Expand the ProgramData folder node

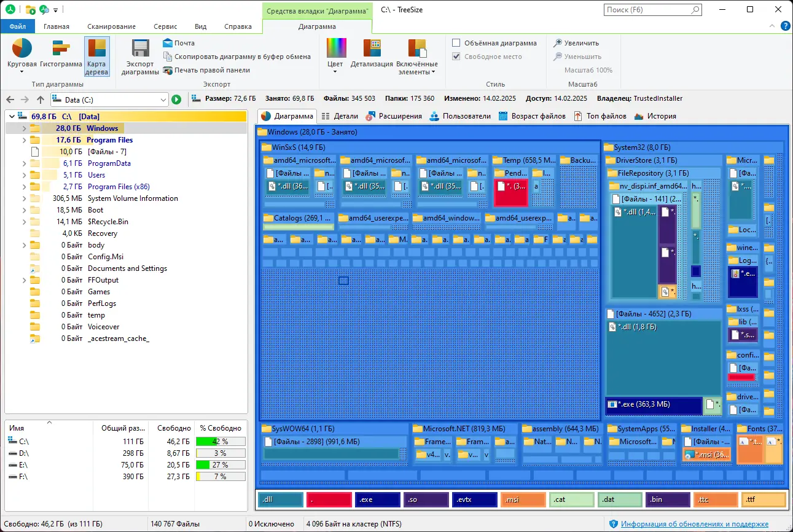pyautogui.click(x=24, y=163)
